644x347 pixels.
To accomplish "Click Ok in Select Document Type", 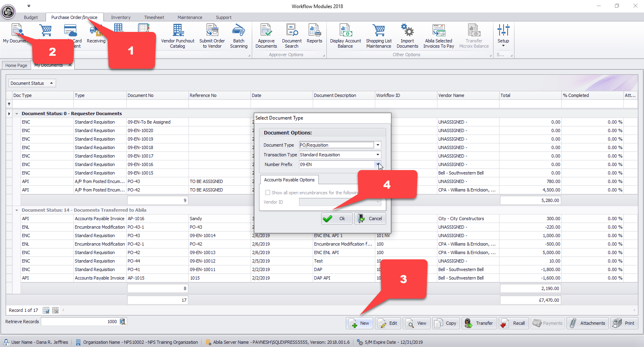I will (337, 219).
